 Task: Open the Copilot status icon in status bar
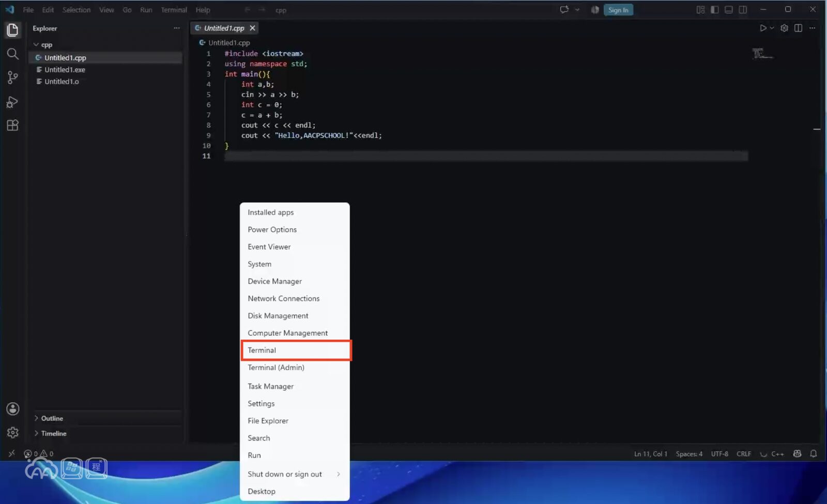click(797, 453)
